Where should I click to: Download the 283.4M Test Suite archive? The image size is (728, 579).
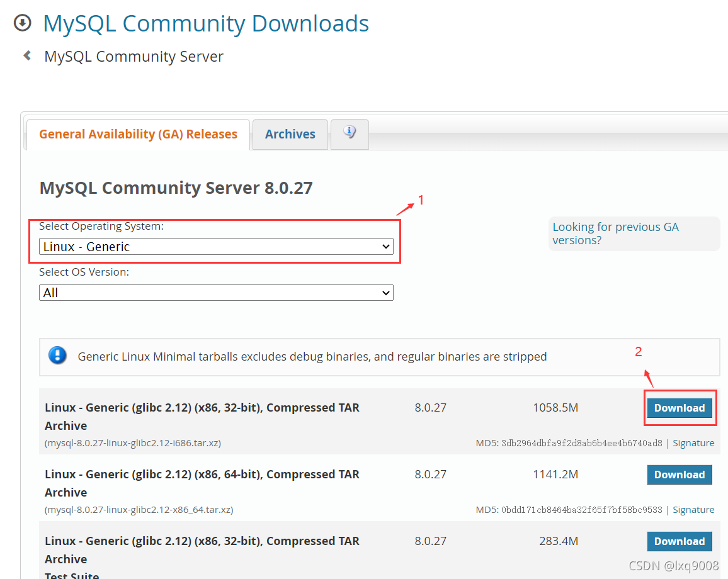point(680,541)
